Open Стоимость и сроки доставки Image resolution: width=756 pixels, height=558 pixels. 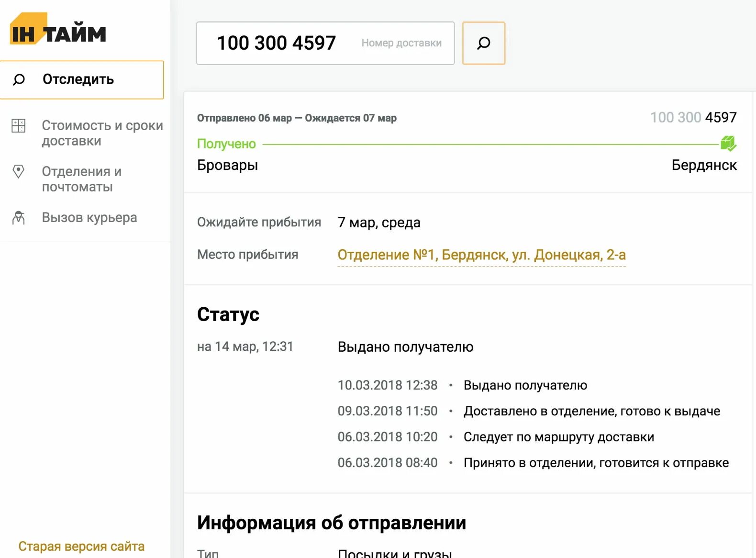(x=102, y=133)
